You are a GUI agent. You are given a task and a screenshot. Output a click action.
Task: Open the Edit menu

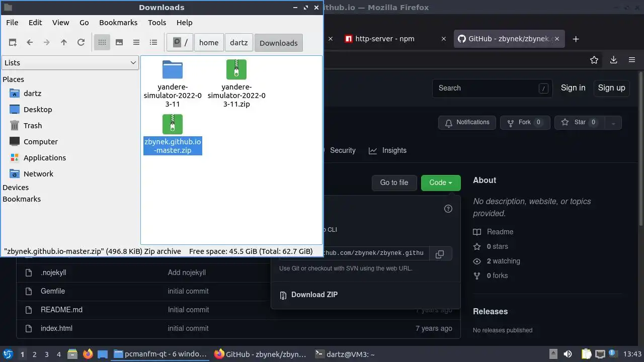click(35, 23)
